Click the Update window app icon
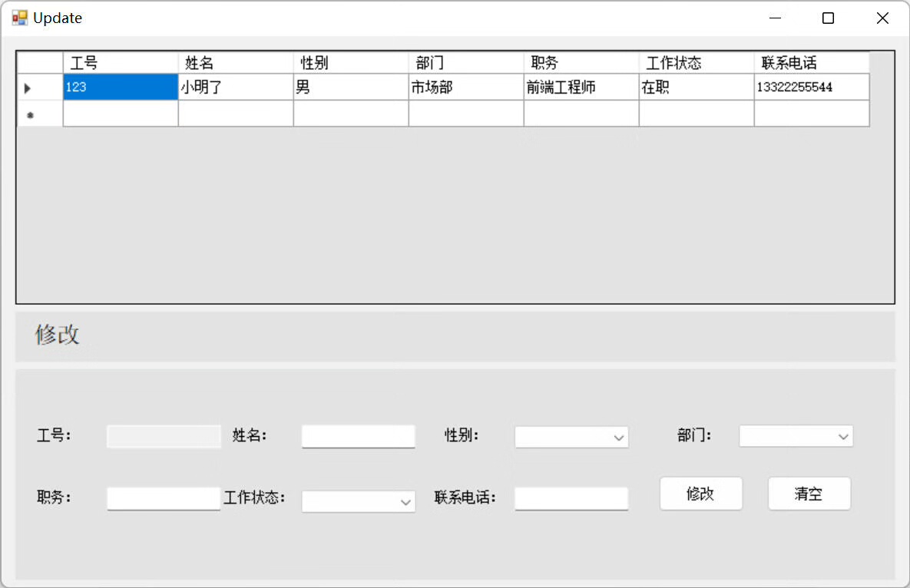The height and width of the screenshot is (588, 910). [x=20, y=18]
